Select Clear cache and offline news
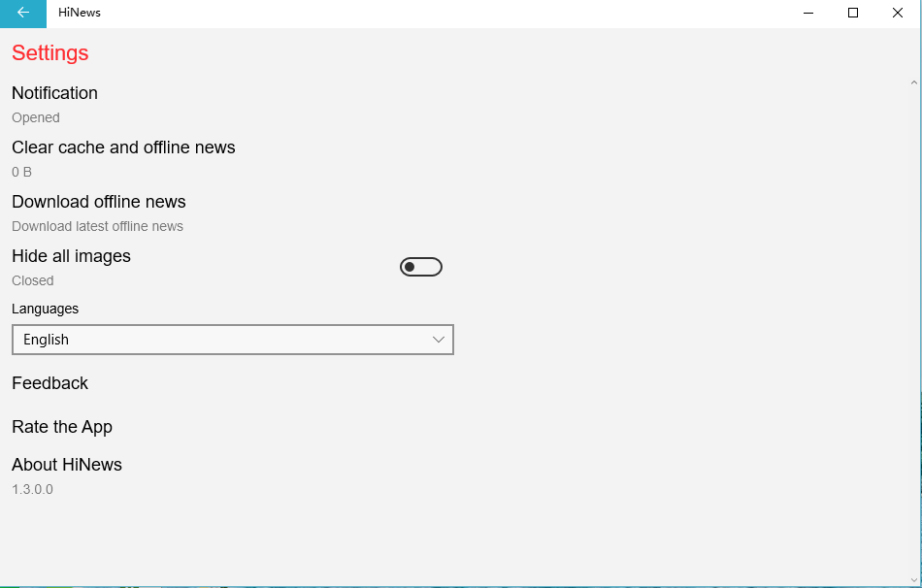Image resolution: width=922 pixels, height=588 pixels. coord(123,147)
